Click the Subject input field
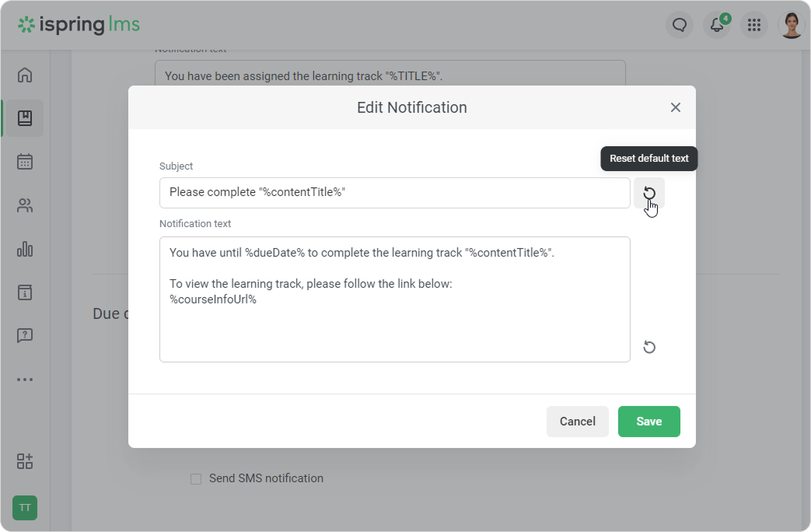Image resolution: width=811 pixels, height=532 pixels. pyautogui.click(x=394, y=193)
